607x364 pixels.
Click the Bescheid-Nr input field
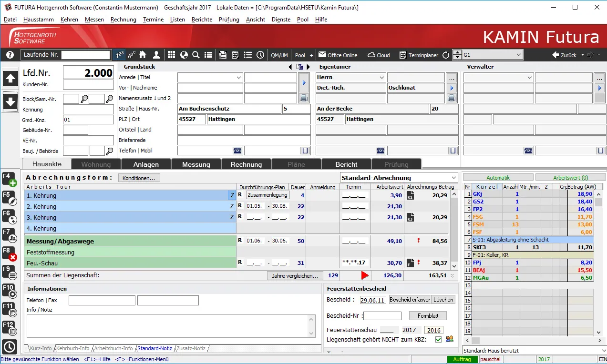(382, 316)
